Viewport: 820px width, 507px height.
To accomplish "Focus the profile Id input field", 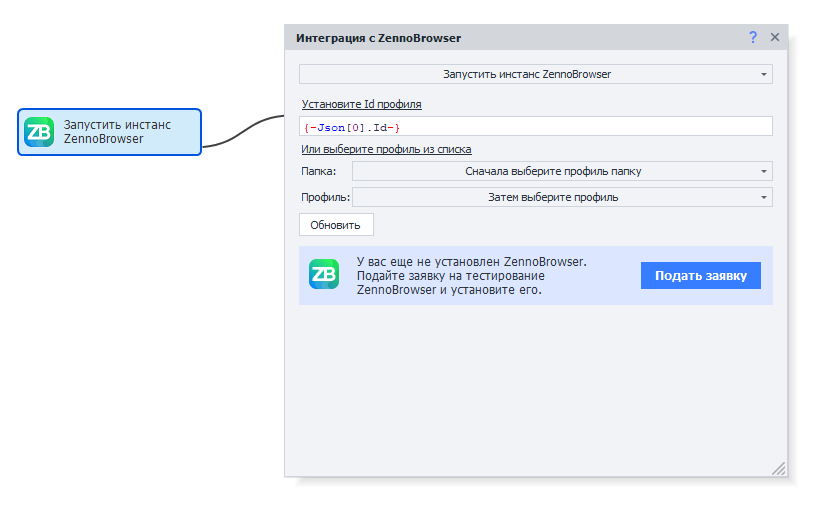I will (x=535, y=127).
